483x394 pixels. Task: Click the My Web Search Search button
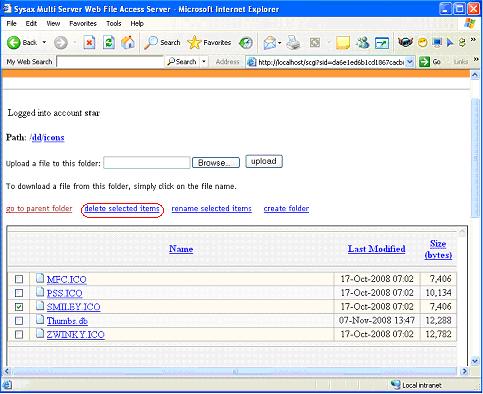coord(182,62)
